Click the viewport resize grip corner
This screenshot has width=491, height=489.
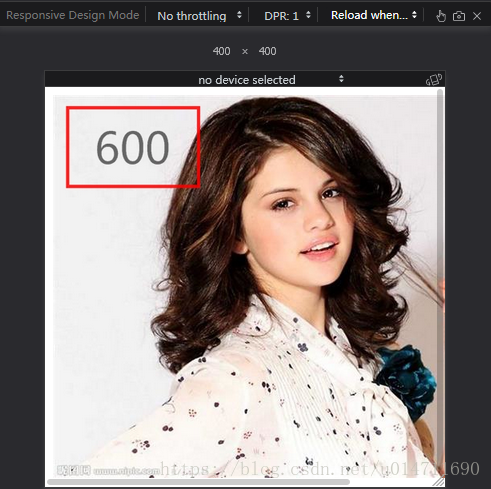tap(439, 482)
